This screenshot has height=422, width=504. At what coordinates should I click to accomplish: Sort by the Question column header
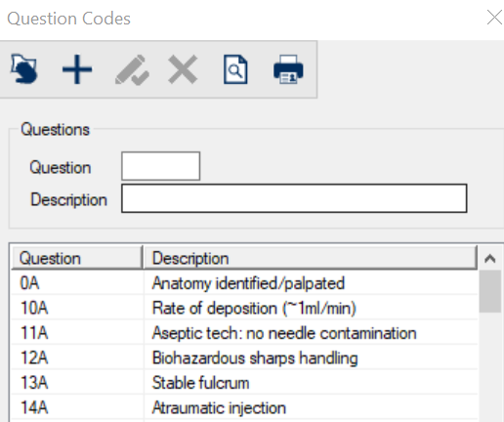(77, 258)
